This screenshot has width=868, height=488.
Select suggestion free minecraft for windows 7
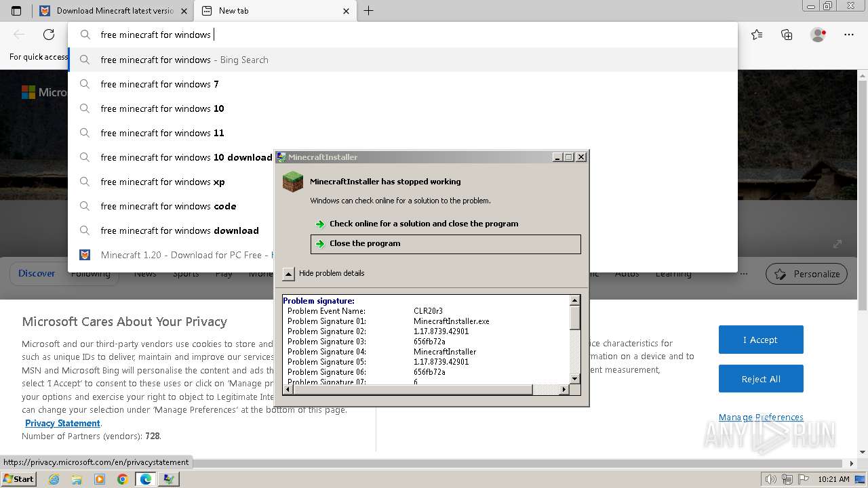(x=403, y=84)
